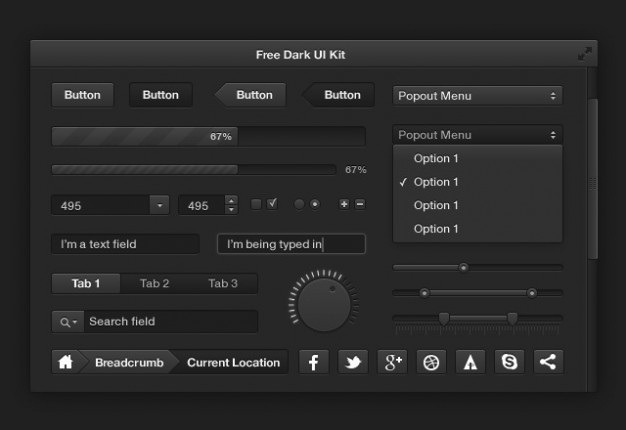The image size is (626, 430).
Task: Switch to Tab 3
Action: pos(223,283)
